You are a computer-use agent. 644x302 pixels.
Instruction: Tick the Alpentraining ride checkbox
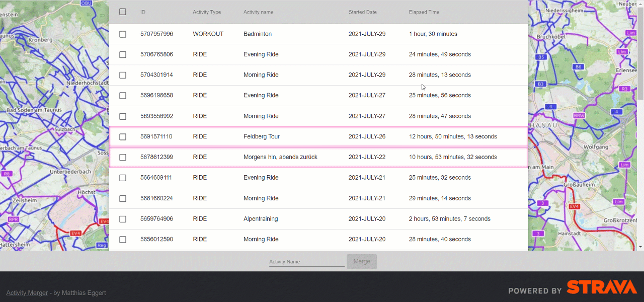123,219
